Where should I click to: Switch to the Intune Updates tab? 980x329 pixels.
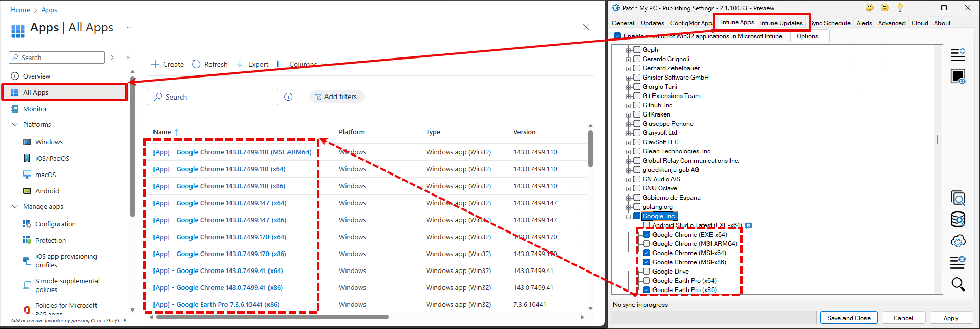[x=781, y=23]
